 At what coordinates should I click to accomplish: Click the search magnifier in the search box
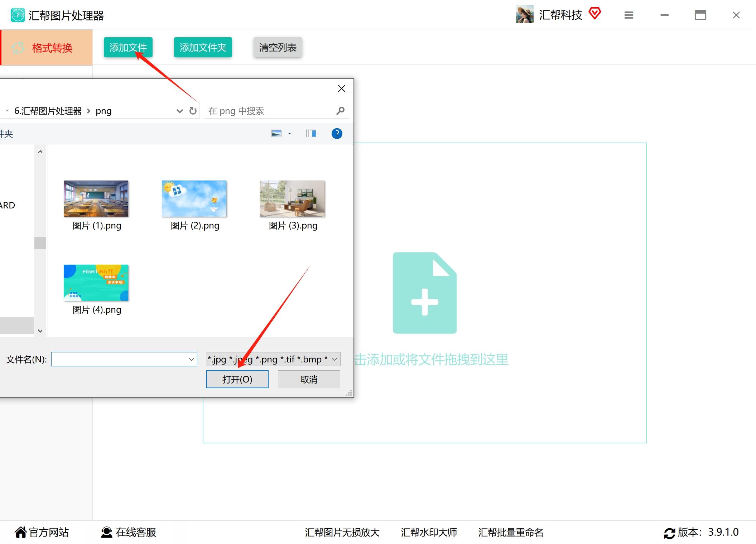pyautogui.click(x=340, y=111)
